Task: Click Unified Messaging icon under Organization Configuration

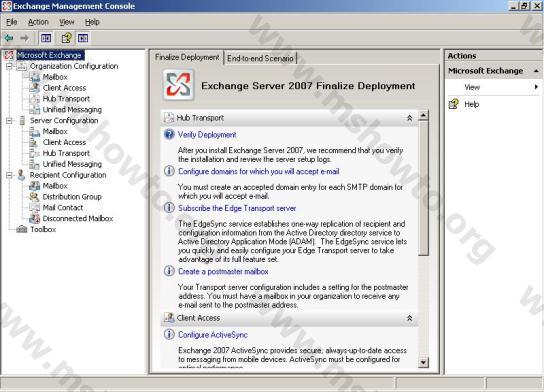Action: click(35, 110)
